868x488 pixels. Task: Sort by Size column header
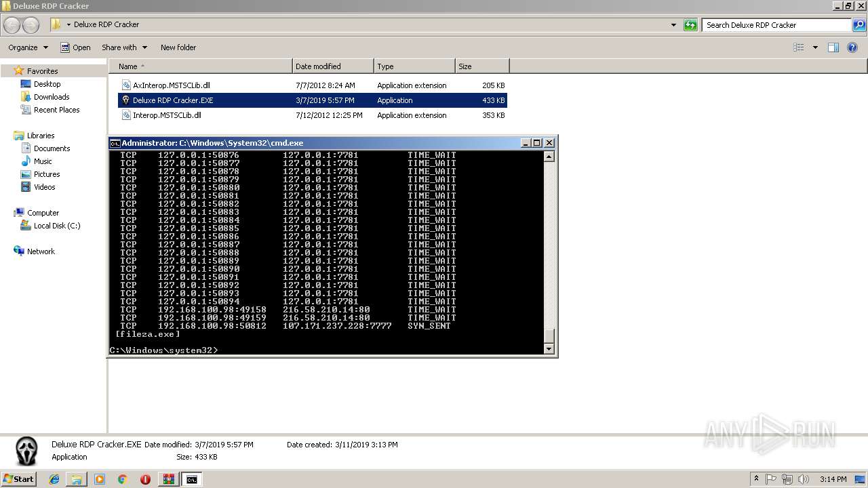click(482, 66)
